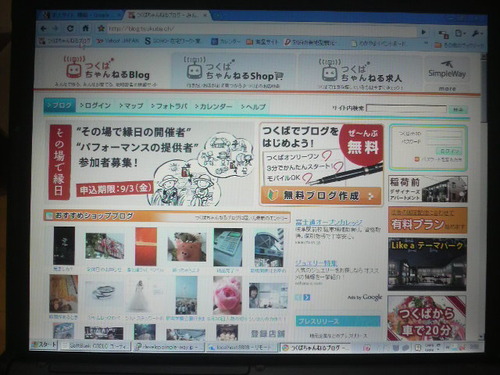500x375 pixels.
Task: Open the wrench settings menu icon
Action: point(476,34)
